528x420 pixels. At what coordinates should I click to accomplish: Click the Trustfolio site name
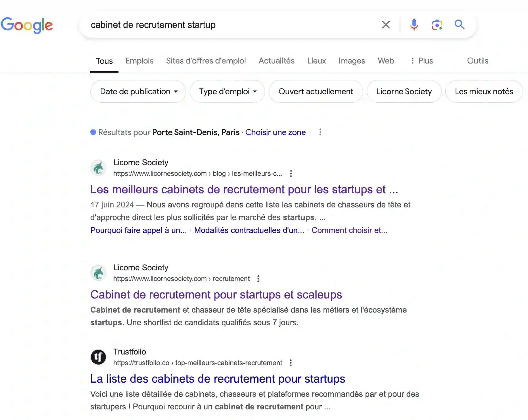click(129, 352)
